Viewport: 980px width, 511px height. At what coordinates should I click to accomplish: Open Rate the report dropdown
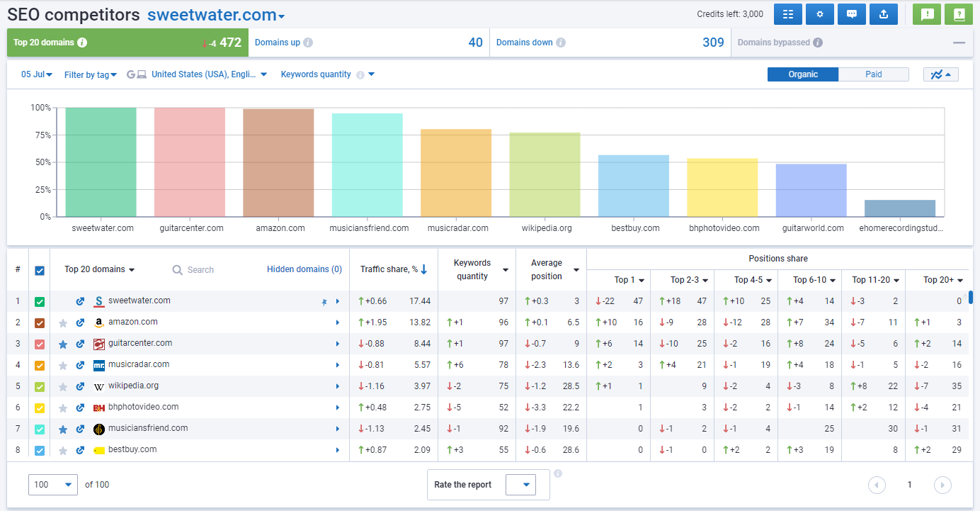[520, 485]
